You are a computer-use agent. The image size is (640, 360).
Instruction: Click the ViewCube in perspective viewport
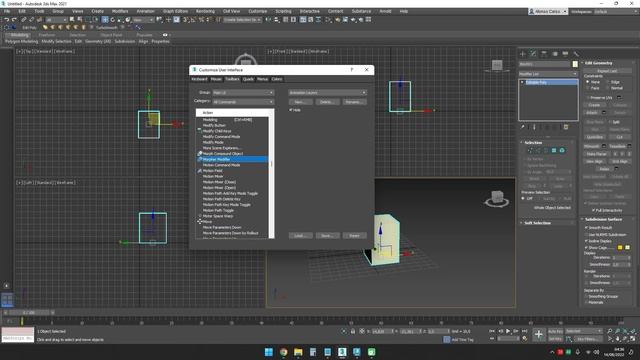coord(497,199)
